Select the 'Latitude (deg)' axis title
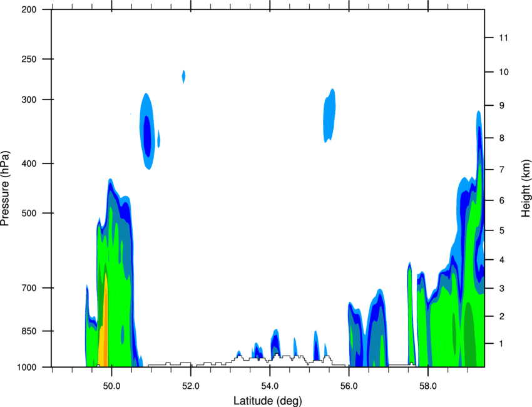This screenshot has width=532, height=407. click(x=268, y=400)
